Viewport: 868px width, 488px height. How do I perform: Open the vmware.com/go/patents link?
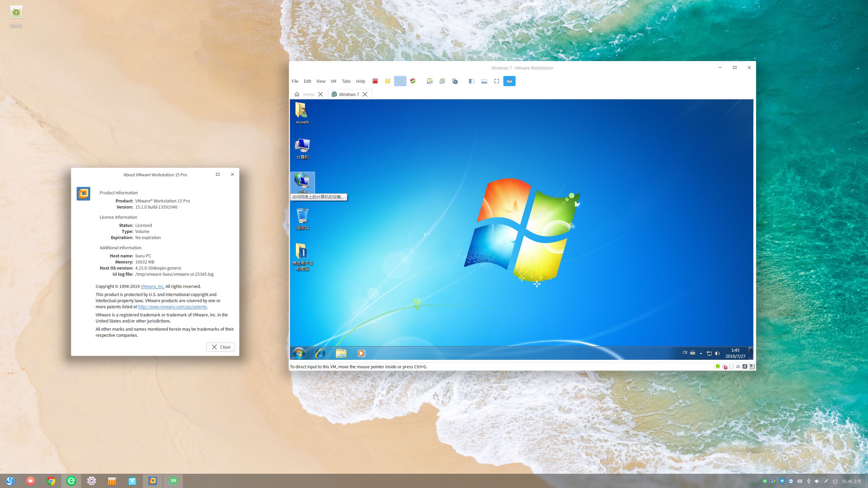tap(172, 307)
